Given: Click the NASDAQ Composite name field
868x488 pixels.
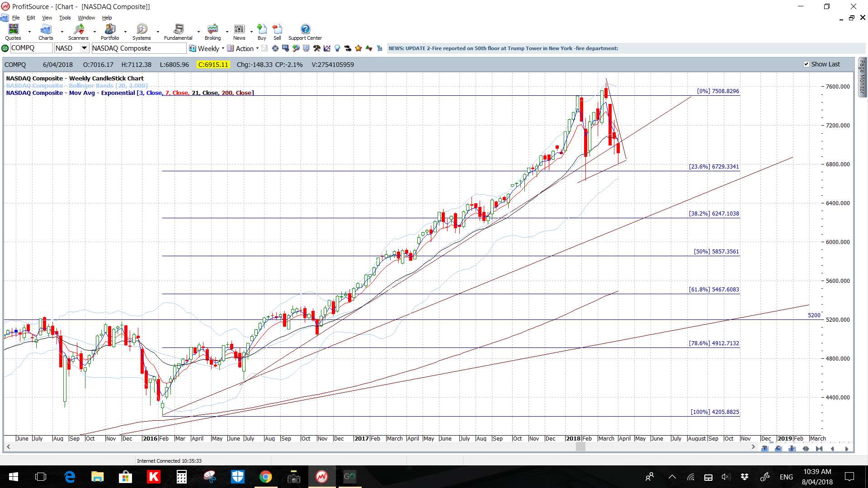Looking at the screenshot, I should coord(139,48).
